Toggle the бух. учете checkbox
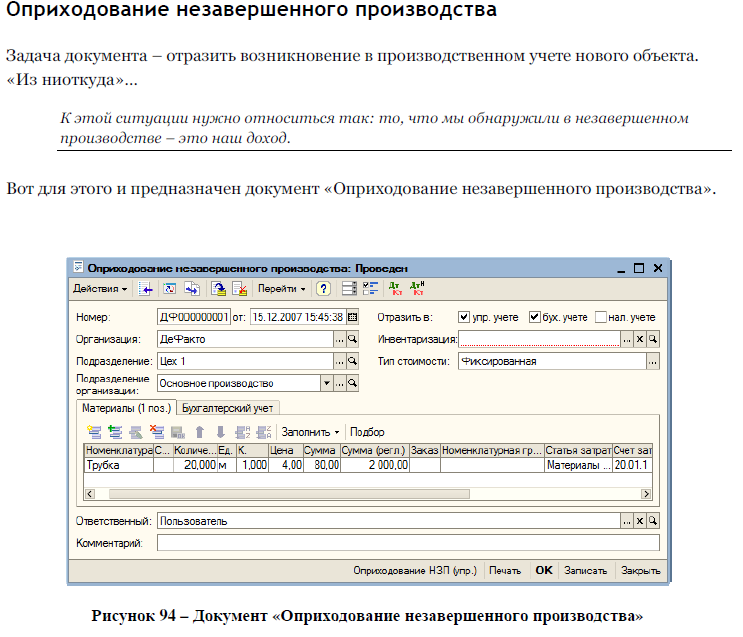 coord(535,317)
